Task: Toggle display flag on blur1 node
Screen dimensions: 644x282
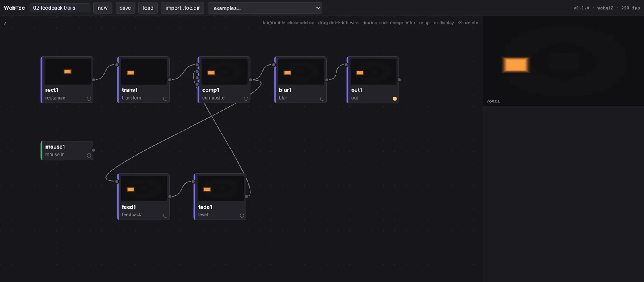Action: [322, 99]
